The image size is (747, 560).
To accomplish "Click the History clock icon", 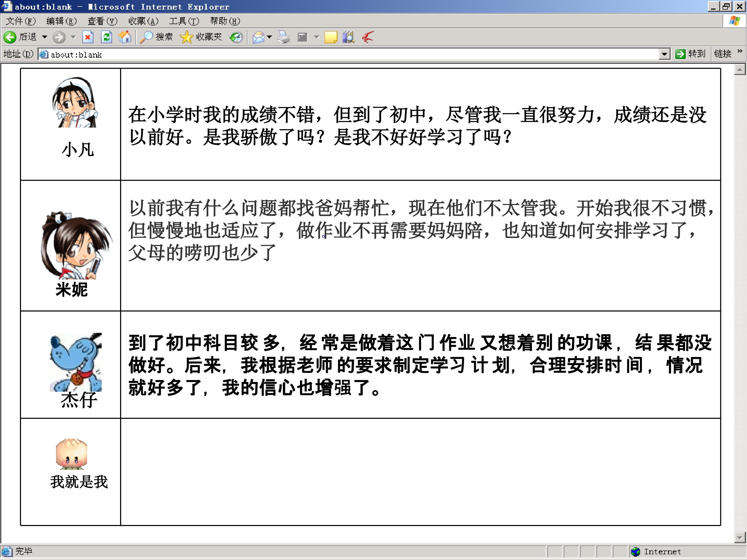I will click(236, 37).
